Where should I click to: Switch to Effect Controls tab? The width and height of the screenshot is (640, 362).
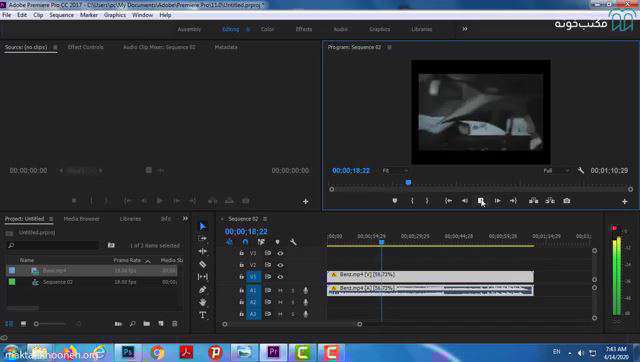(x=85, y=47)
